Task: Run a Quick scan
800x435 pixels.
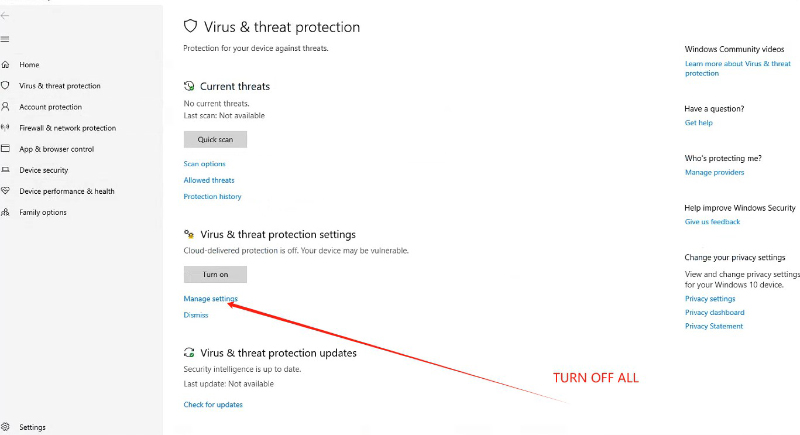Action: click(215, 139)
